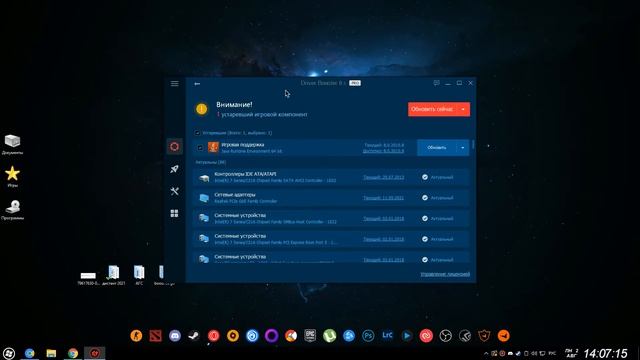Click the Java icon in Игровая поддержка row
This screenshot has height=360, width=640.
(x=213, y=147)
